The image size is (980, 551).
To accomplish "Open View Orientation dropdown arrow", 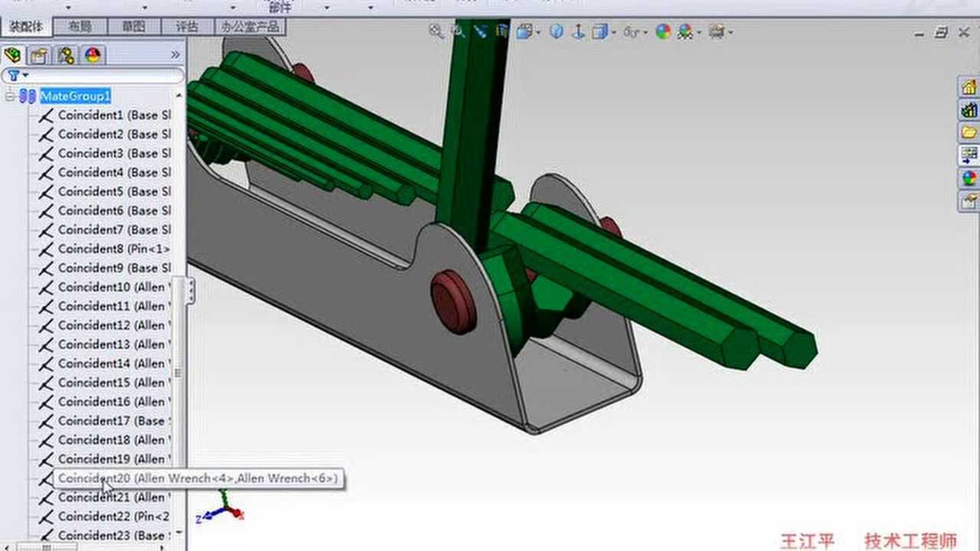I will click(x=538, y=32).
